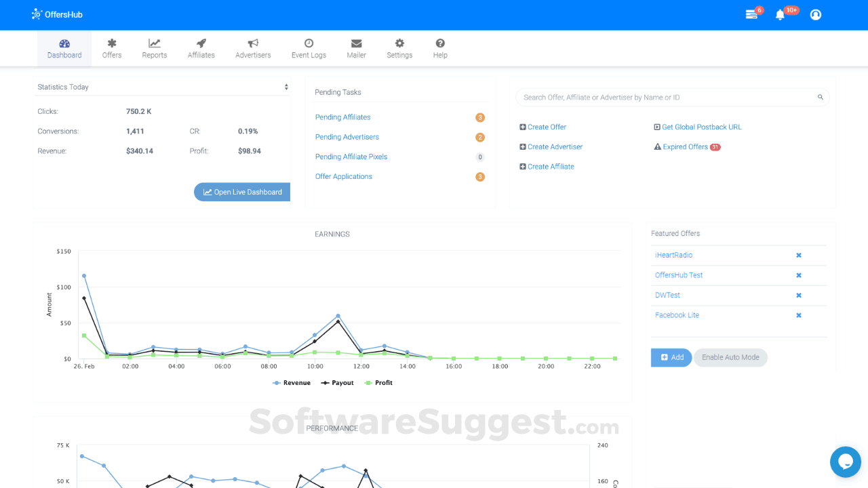Click the Open Live Dashboard button
The height and width of the screenshot is (488, 868).
click(241, 192)
